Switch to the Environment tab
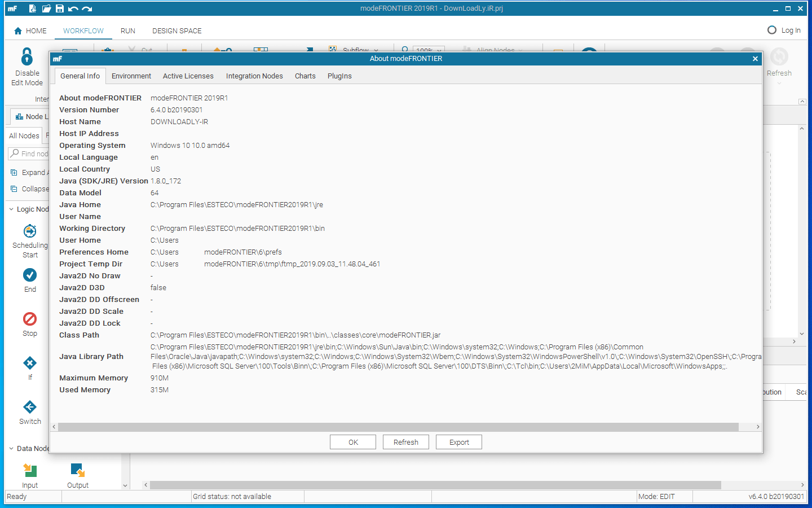Image resolution: width=812 pixels, height=508 pixels. coord(131,76)
